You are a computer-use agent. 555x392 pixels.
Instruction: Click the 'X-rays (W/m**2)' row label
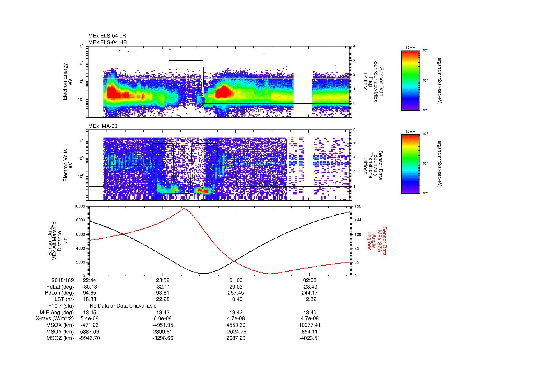[x=55, y=319]
